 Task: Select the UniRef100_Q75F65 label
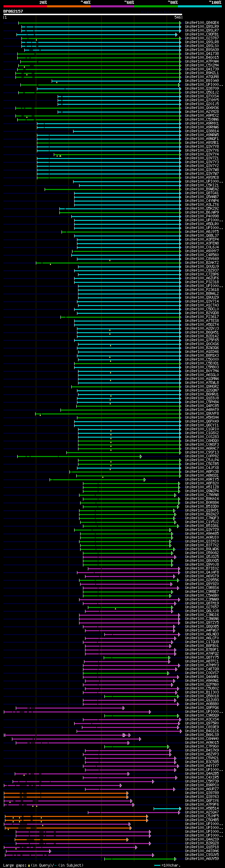[202, 340]
